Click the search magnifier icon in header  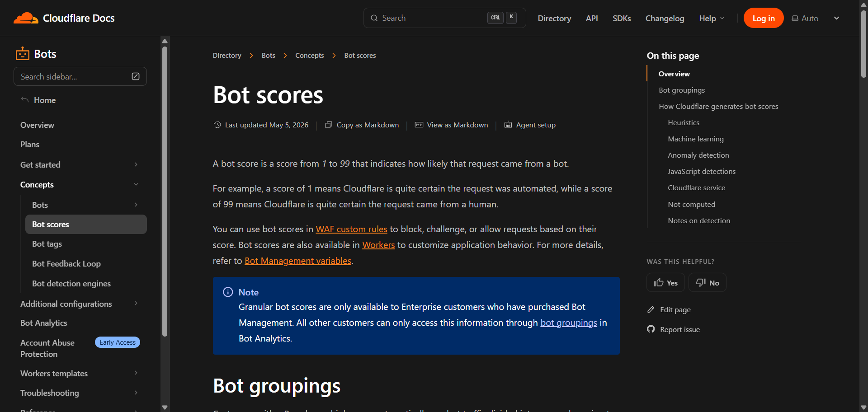pyautogui.click(x=374, y=18)
